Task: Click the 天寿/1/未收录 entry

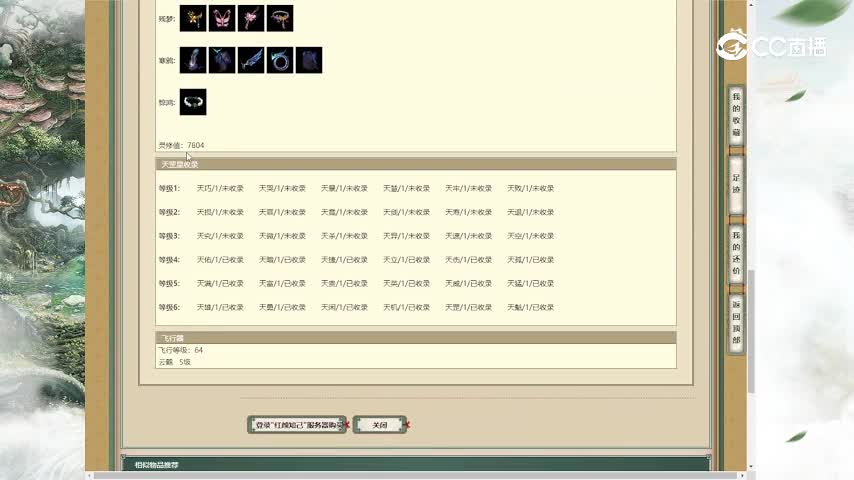Action: pos(468,212)
